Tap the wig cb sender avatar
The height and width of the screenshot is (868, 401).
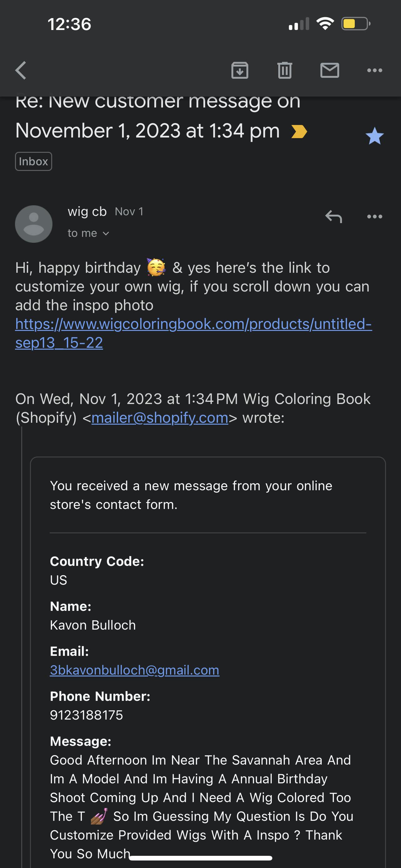(x=34, y=224)
